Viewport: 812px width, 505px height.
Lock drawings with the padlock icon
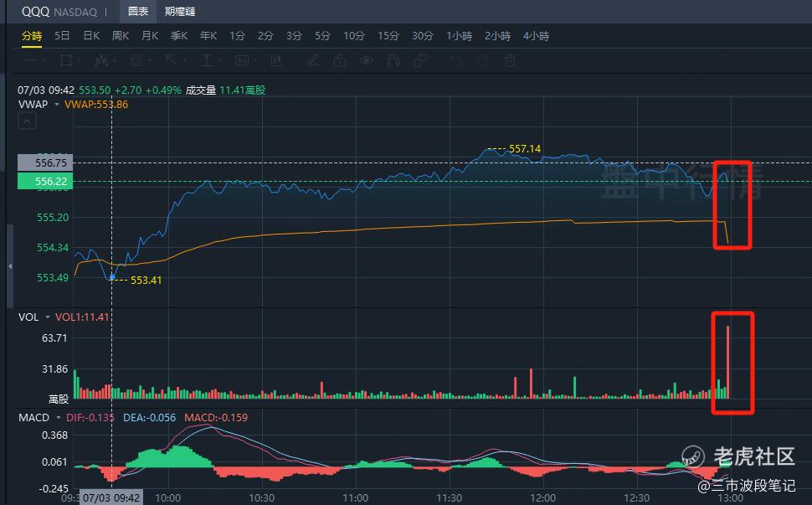click(x=340, y=60)
